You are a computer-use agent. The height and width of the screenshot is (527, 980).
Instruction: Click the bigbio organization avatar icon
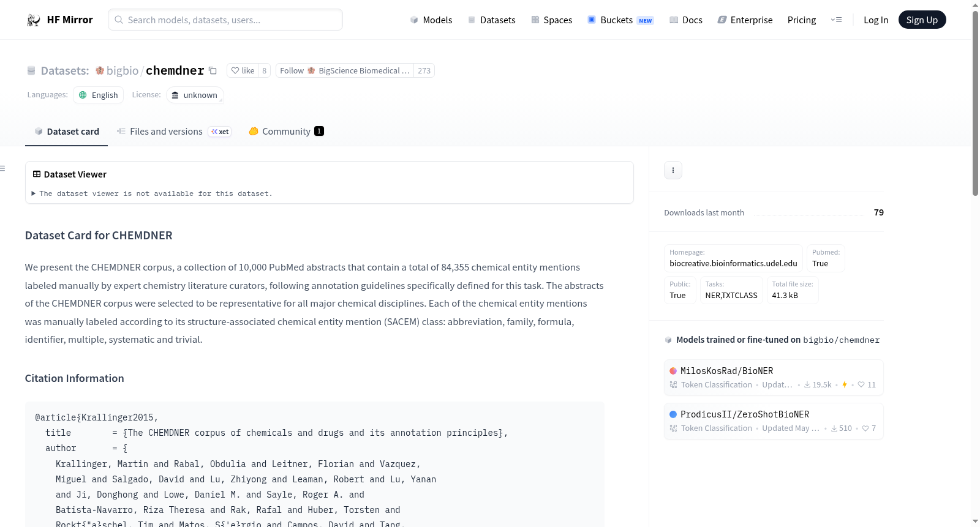(100, 70)
